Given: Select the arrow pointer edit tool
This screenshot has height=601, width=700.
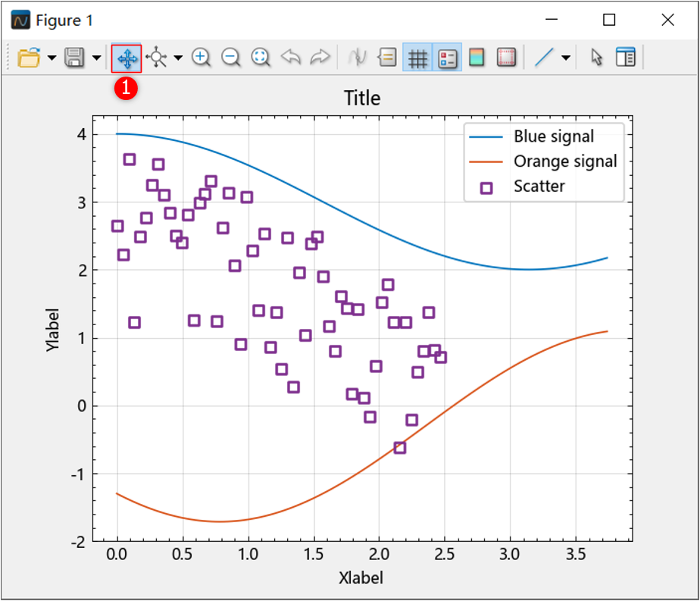Looking at the screenshot, I should pos(597,58).
